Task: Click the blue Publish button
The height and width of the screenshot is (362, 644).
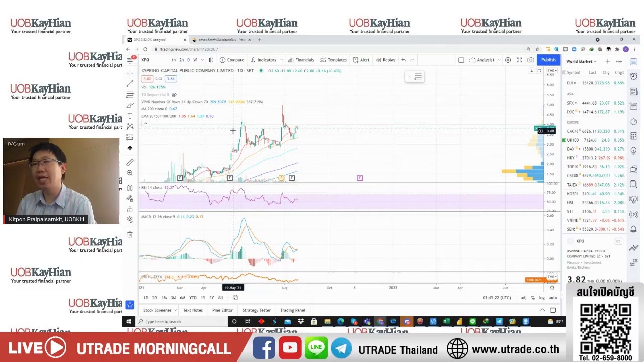Action: (x=548, y=60)
